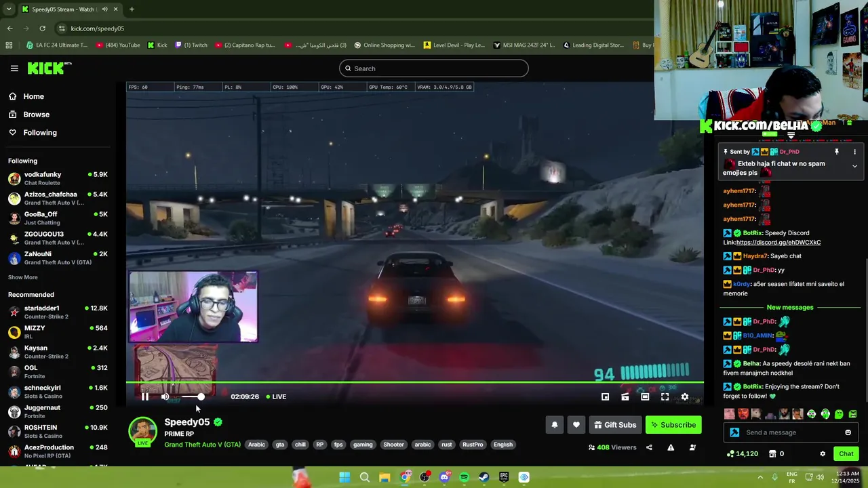The image size is (868, 488).
Task: Click the Search field on Kick
Action: pos(434,68)
